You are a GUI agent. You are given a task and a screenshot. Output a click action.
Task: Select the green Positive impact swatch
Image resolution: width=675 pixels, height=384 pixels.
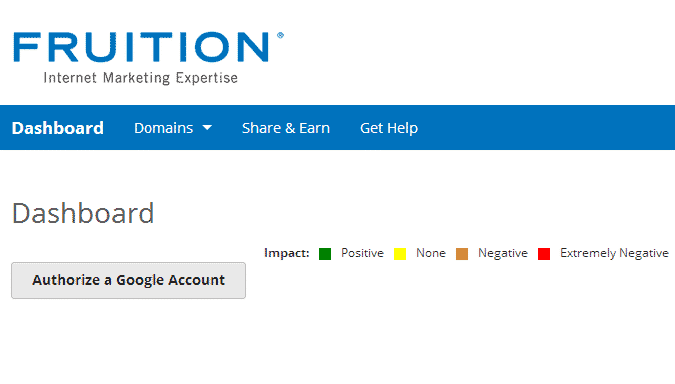click(x=325, y=254)
